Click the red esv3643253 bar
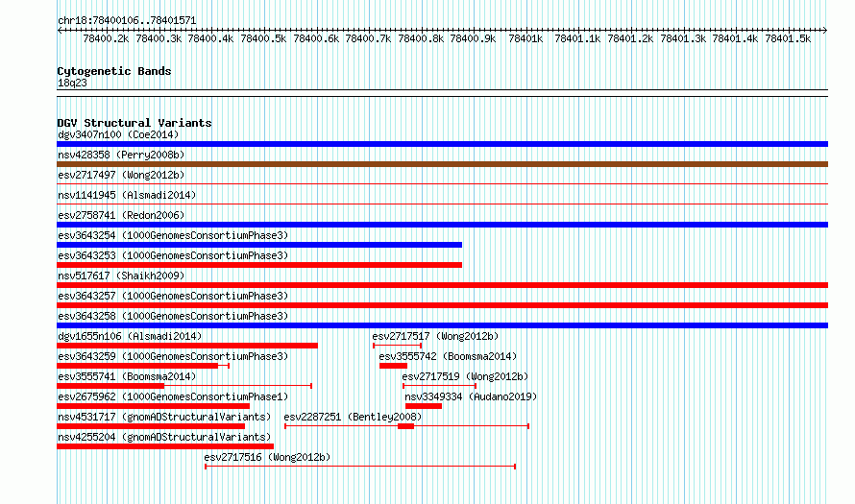Viewport: 855px width, 504px height. (259, 265)
